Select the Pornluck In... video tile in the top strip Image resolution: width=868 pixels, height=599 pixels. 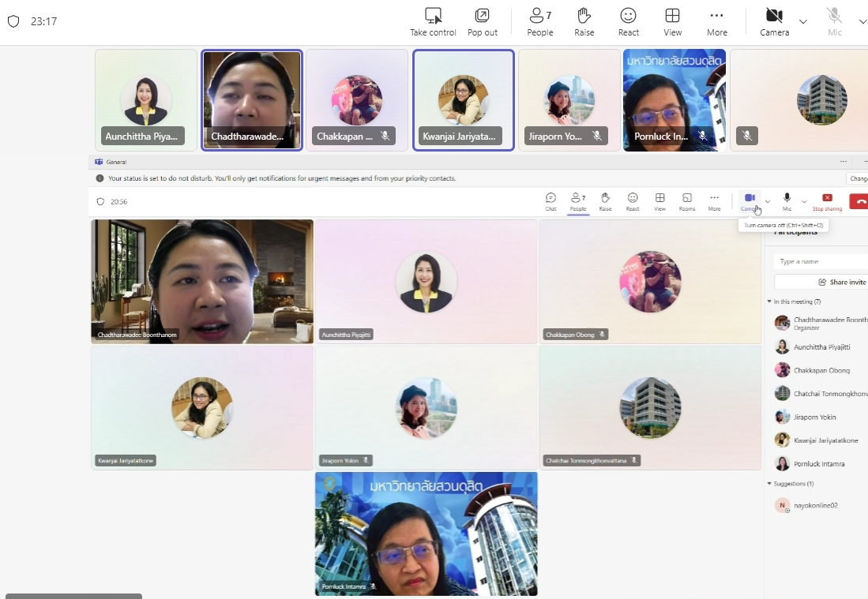(674, 100)
